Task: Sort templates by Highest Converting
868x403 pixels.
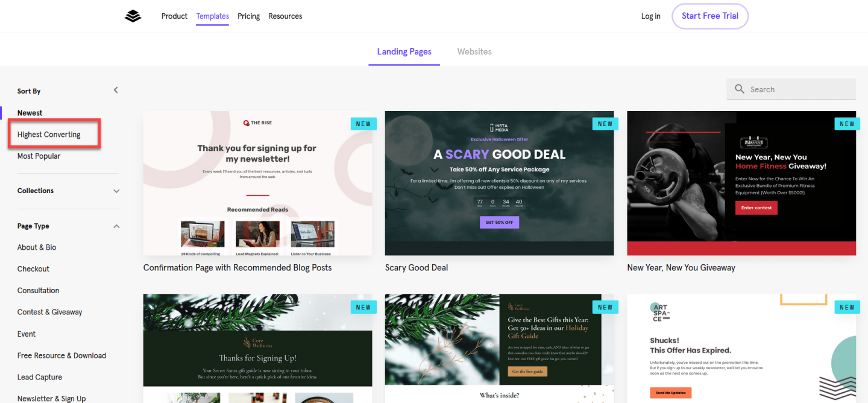Action: pyautogui.click(x=49, y=135)
